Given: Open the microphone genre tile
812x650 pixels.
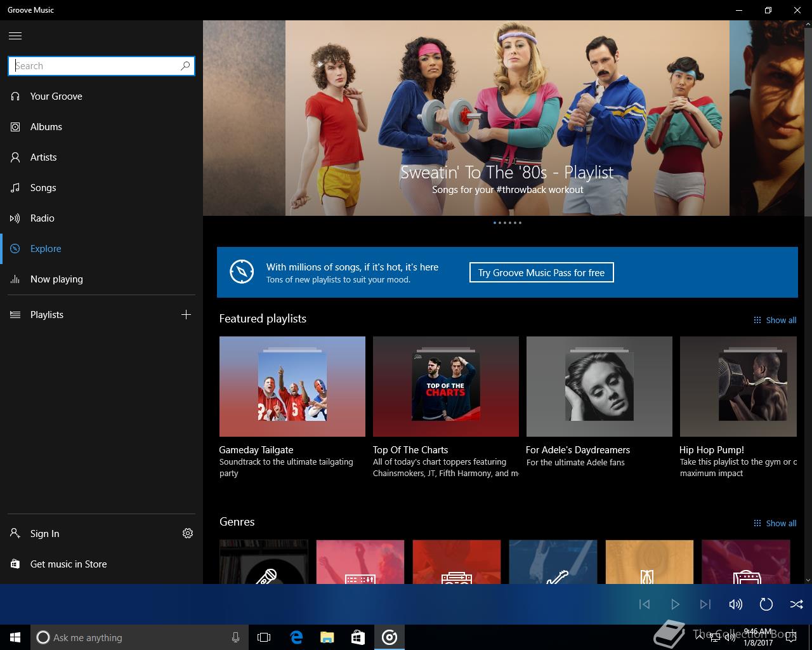Looking at the screenshot, I should [x=264, y=562].
